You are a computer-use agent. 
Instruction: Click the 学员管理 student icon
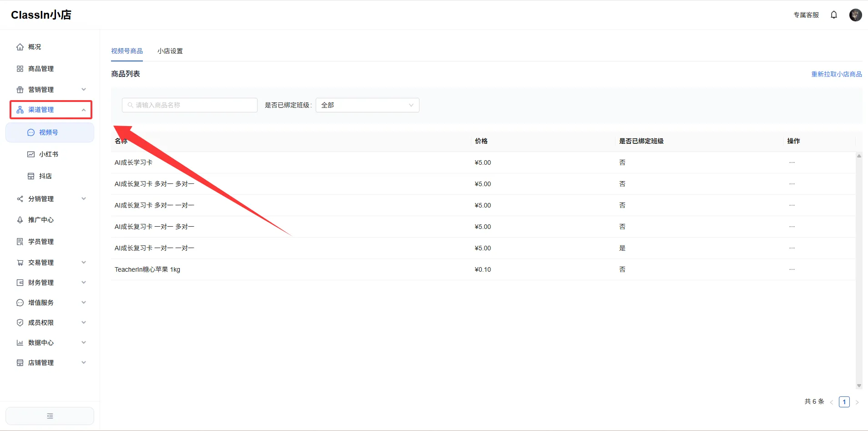[x=20, y=242]
